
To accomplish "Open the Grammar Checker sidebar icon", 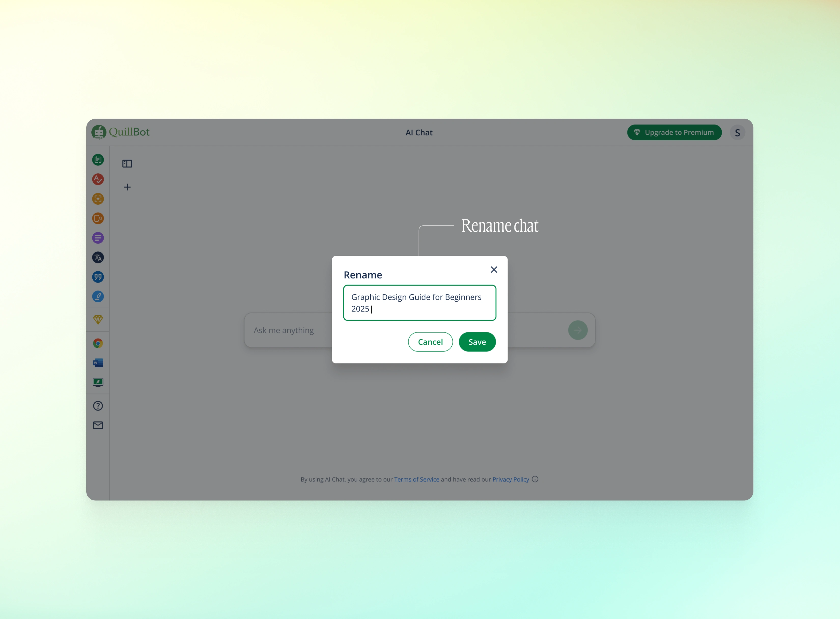I will (x=98, y=179).
